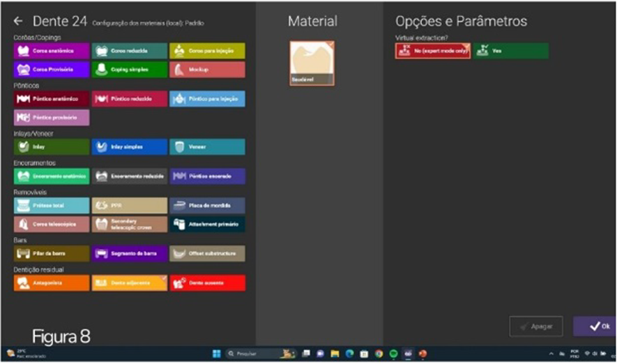Choose Yes for virtual extraction
Viewport: 617px width, 364px height.
(511, 51)
